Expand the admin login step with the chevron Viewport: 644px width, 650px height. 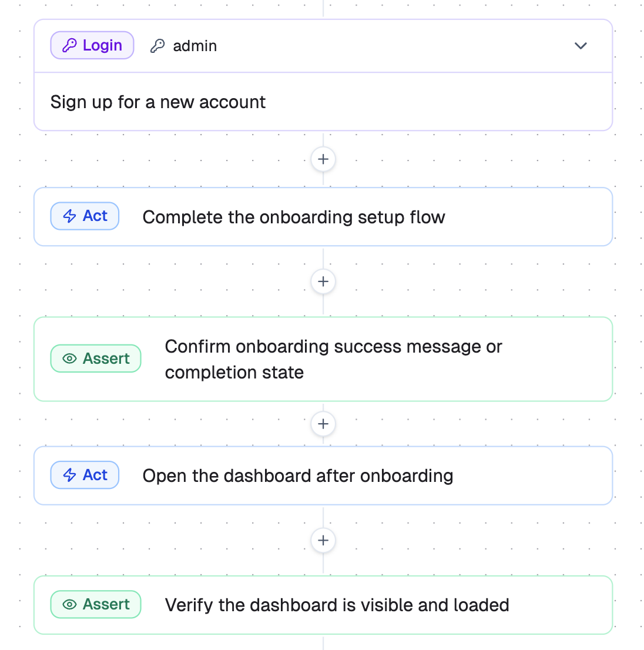point(581,45)
